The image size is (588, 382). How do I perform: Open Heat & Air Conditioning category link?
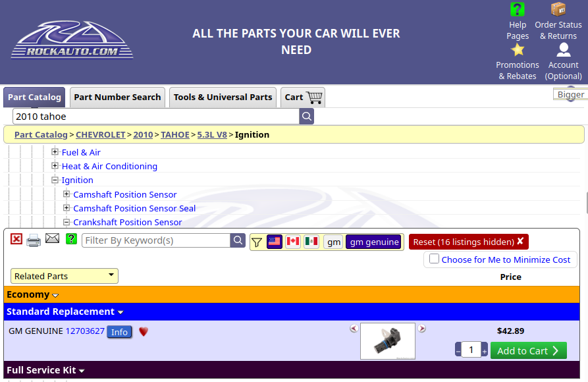pos(109,166)
